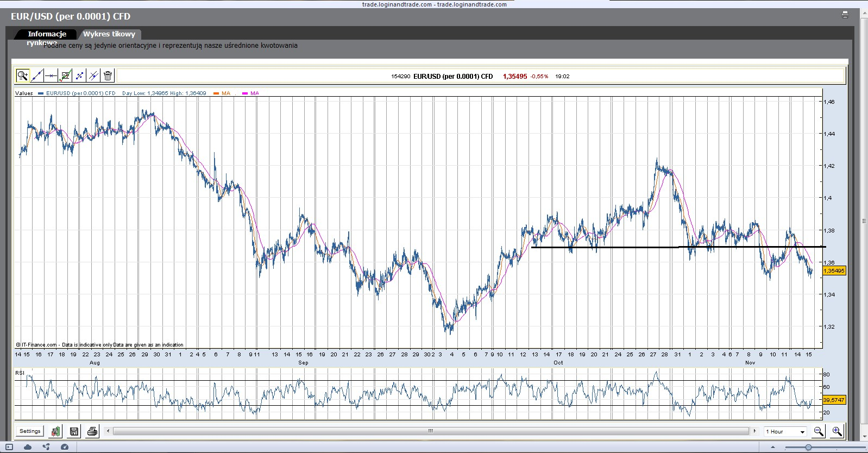Select the Informacje rynkowe tab
Screen dimensions: 868x453
click(x=47, y=34)
